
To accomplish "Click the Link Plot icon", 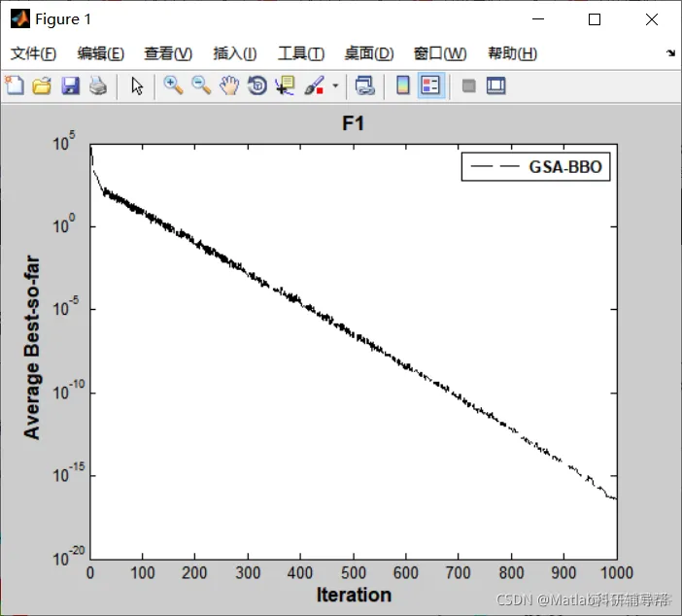I will 364,86.
